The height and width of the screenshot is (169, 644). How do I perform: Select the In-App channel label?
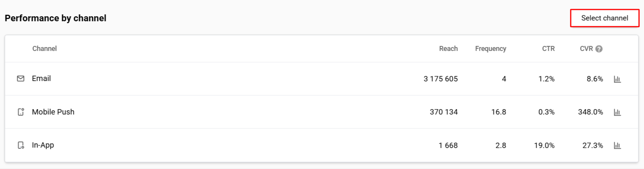pyautogui.click(x=43, y=145)
